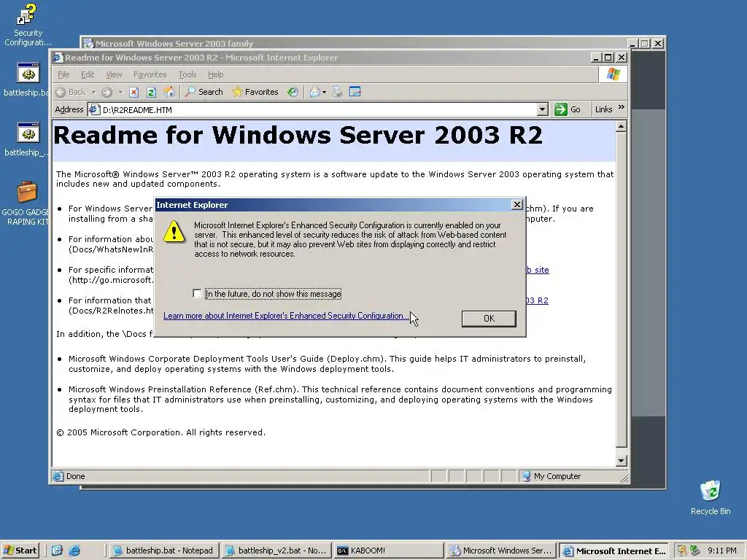Click the first system tray icon

pyautogui.click(x=682, y=551)
